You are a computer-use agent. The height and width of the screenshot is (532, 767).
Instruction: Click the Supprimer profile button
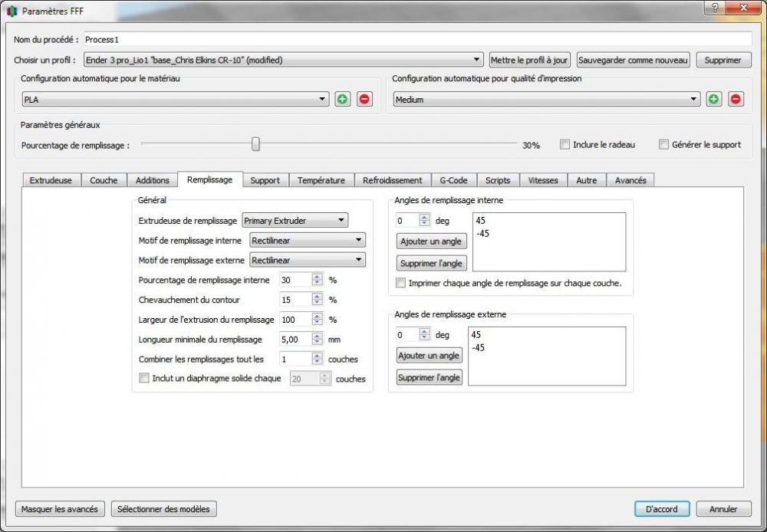723,60
